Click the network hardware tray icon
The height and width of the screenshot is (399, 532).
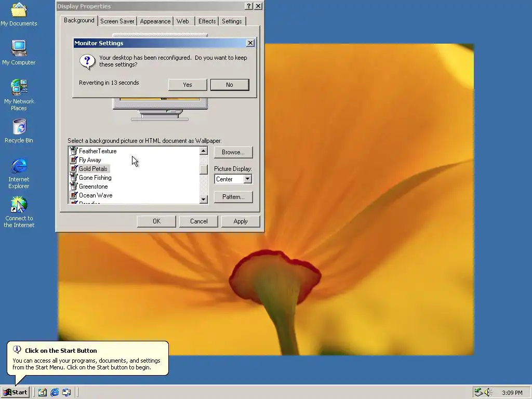[x=478, y=392]
